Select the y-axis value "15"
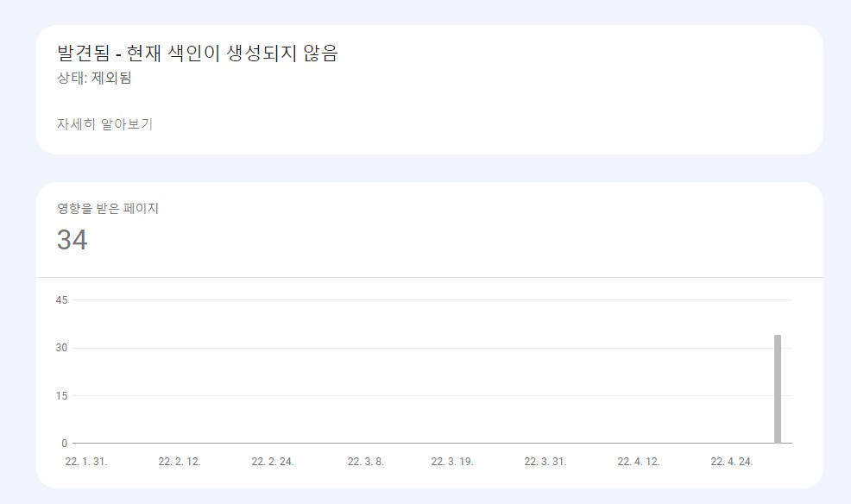 pyautogui.click(x=60, y=394)
